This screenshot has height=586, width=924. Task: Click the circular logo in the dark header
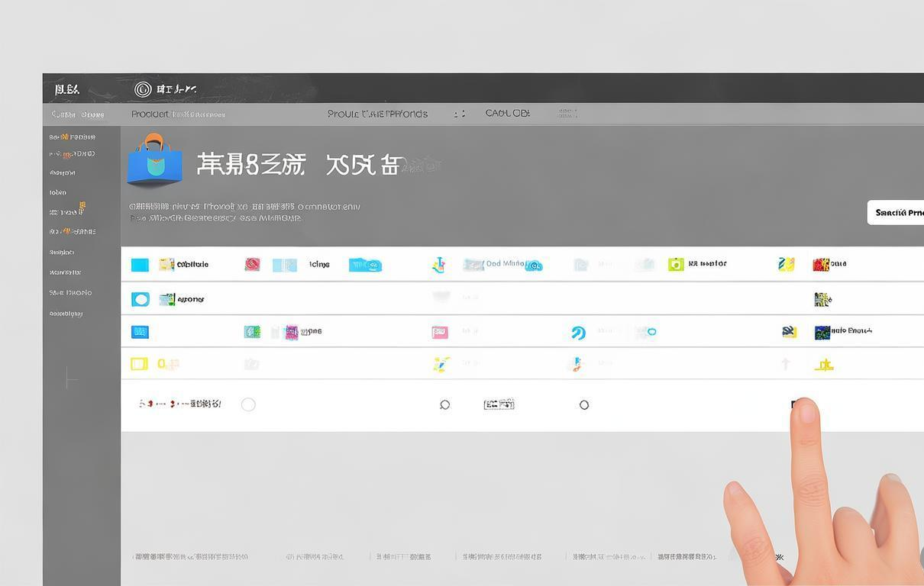143,89
